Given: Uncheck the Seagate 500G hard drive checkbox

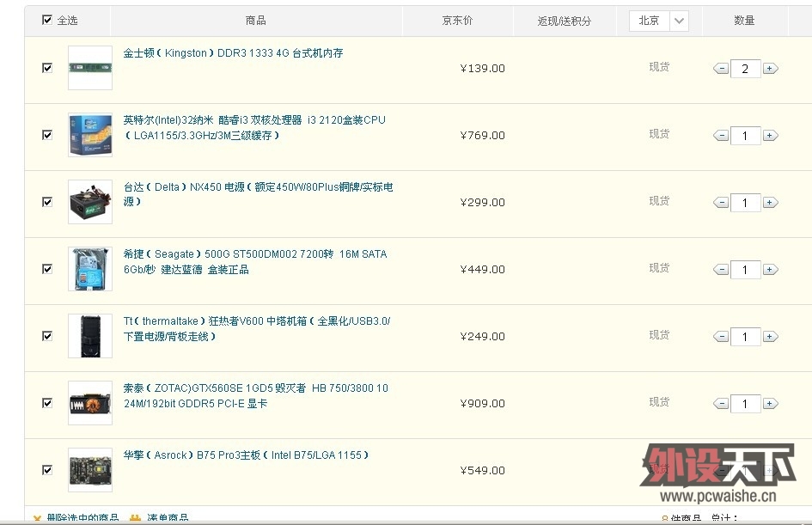Looking at the screenshot, I should (x=47, y=269).
